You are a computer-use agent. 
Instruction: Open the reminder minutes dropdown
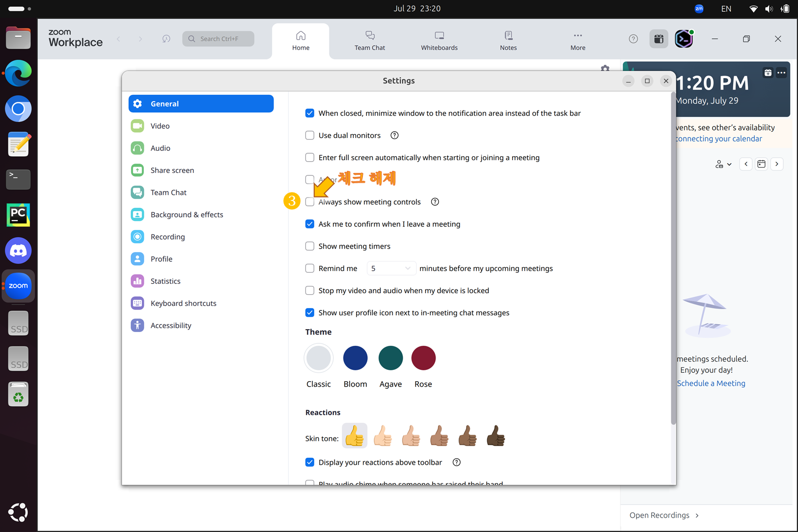pos(391,268)
